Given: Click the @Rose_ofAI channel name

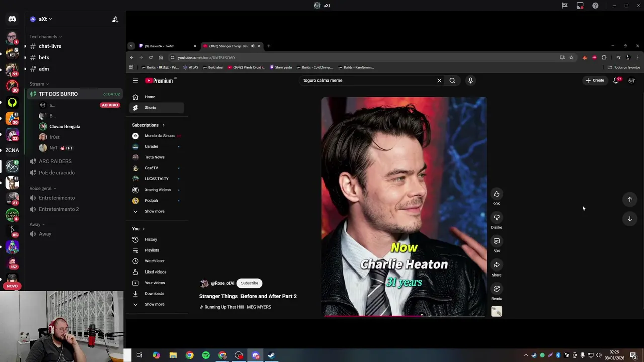Looking at the screenshot, I should (222, 283).
